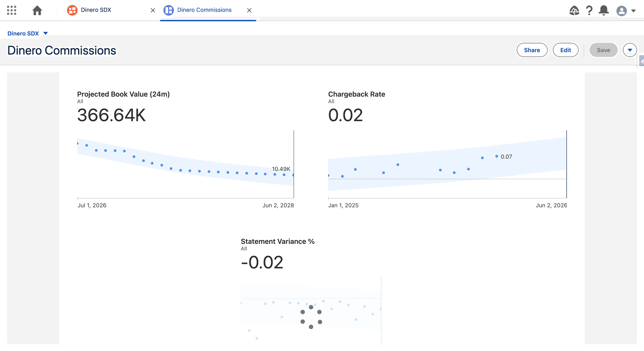
Task: Click the Jul 1, 2026 axis label
Action: [92, 206]
